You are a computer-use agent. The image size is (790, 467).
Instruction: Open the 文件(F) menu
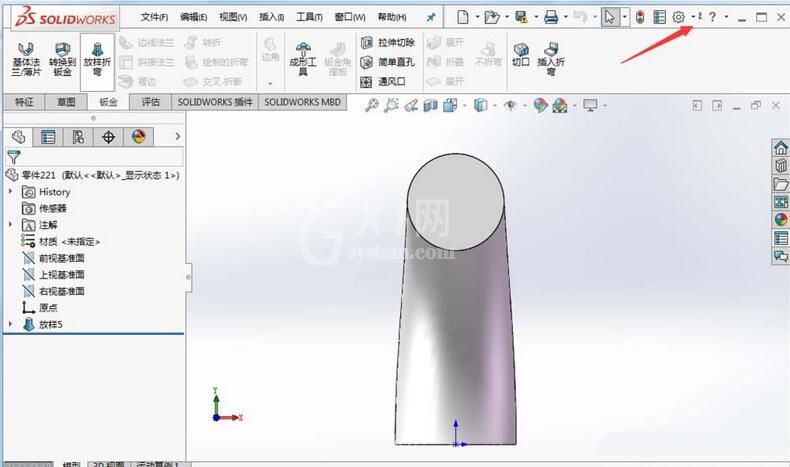point(154,17)
